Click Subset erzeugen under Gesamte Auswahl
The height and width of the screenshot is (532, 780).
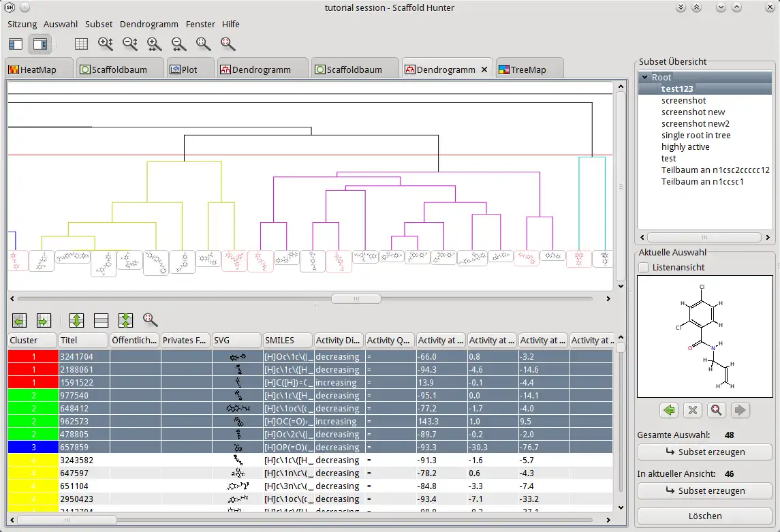click(x=705, y=452)
